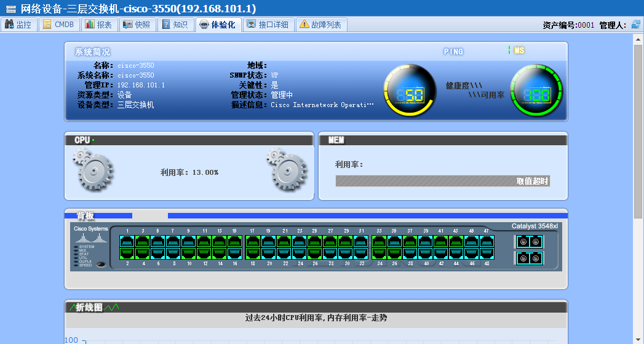Select switch port 3 on backplane
This screenshot has width=644, height=344.
(x=143, y=241)
